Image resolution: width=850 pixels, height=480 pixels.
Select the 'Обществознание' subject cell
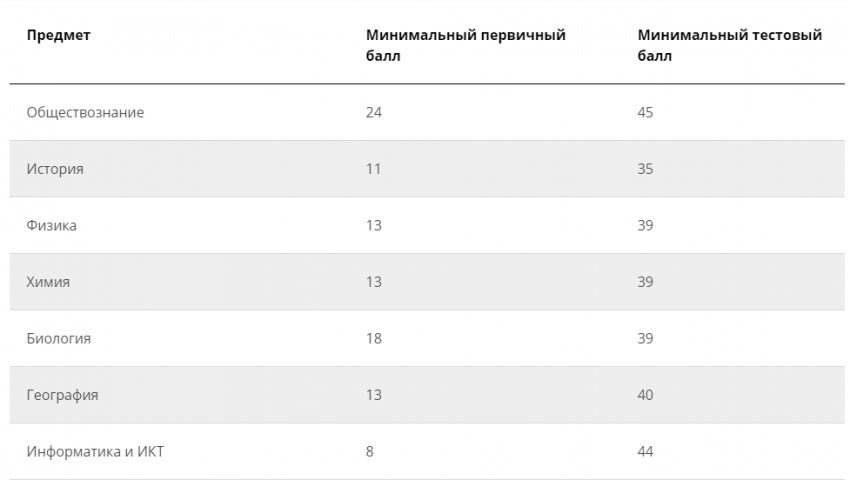(x=85, y=113)
